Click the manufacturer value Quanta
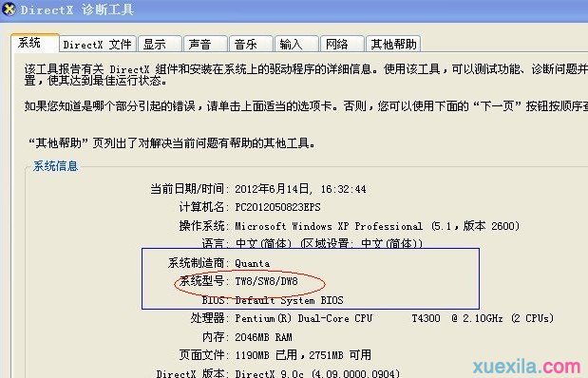 coord(252,263)
